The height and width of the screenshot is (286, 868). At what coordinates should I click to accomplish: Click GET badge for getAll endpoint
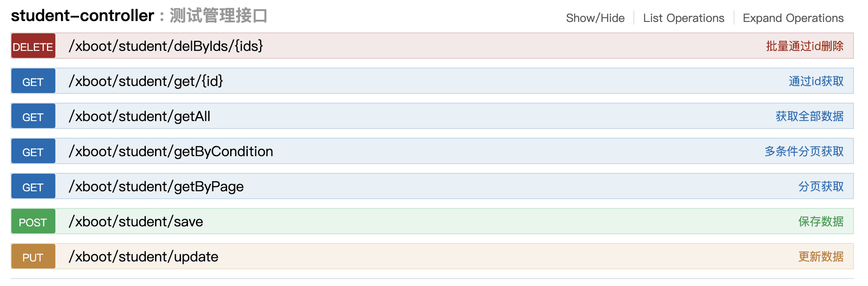click(33, 116)
